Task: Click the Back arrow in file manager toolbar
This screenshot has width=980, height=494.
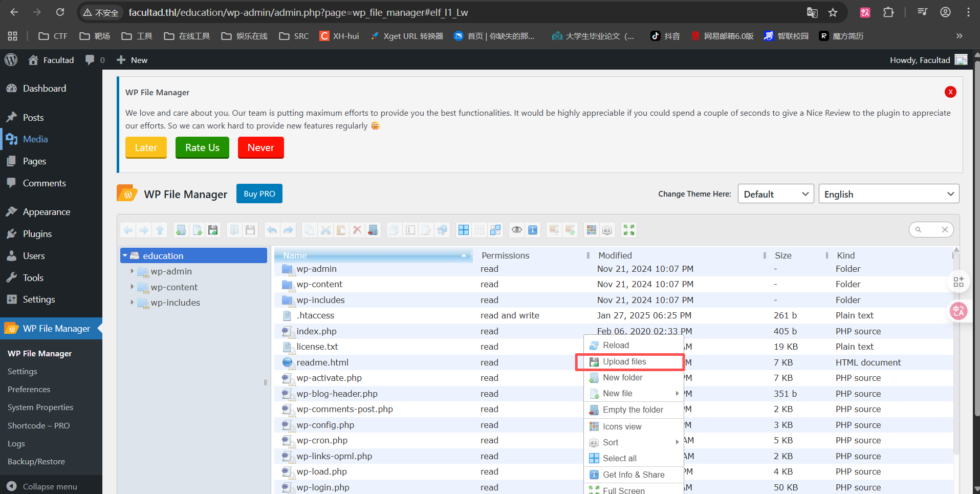Action: pos(128,230)
